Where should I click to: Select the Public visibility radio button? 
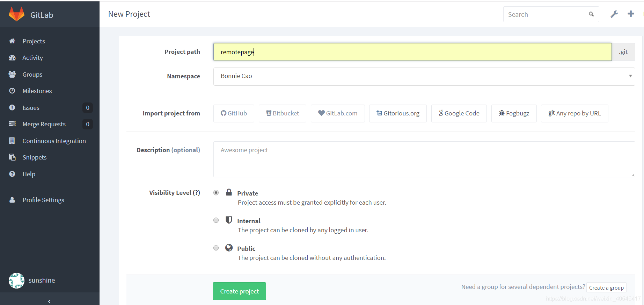[216, 248]
